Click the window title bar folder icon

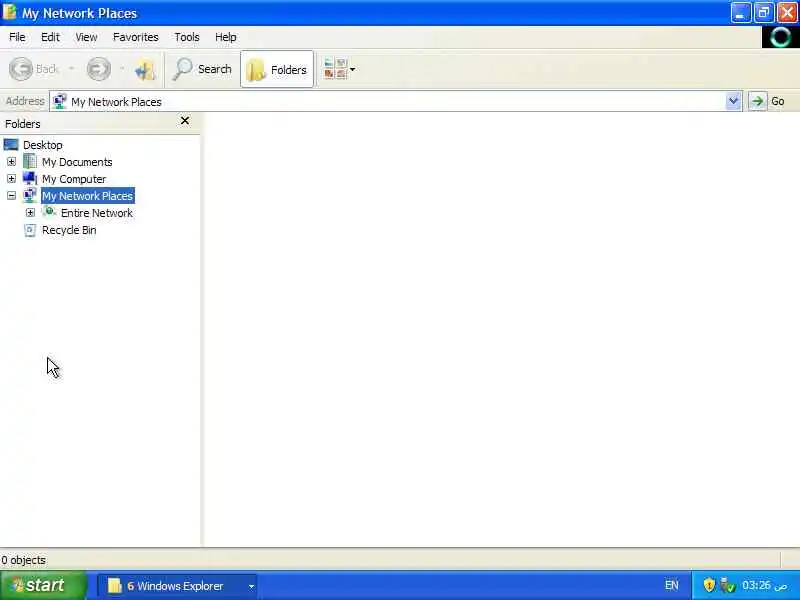pos(9,12)
